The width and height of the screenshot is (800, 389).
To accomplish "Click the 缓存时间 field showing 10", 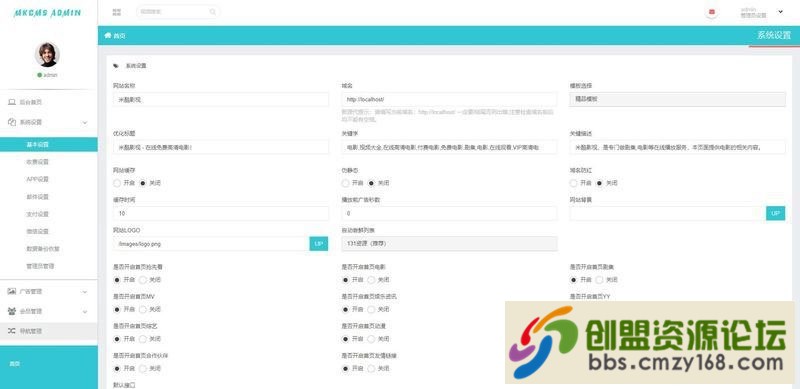I will pos(221,213).
